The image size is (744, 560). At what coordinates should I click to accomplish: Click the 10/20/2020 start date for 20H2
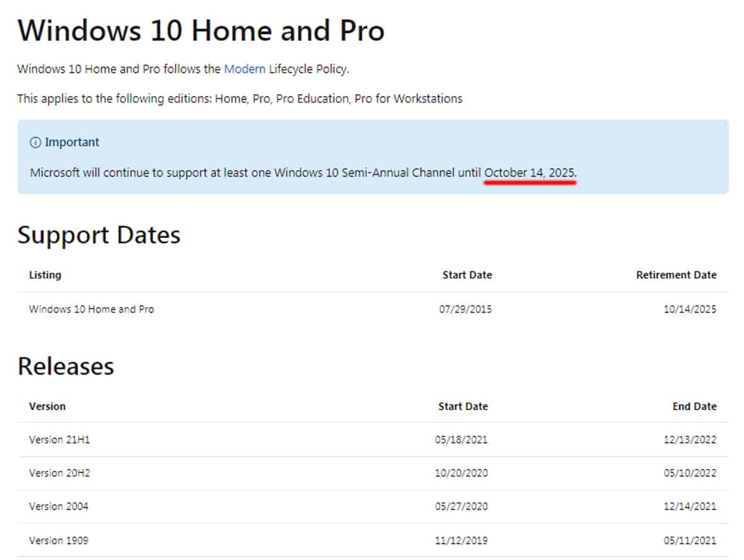point(461,473)
